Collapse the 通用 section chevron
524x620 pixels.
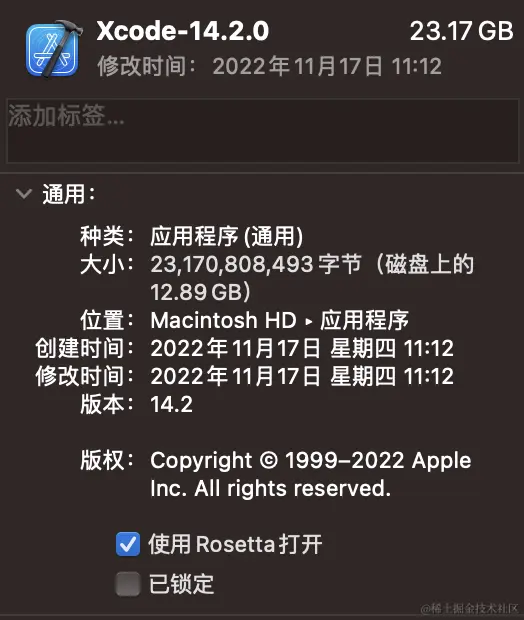pos(24,194)
